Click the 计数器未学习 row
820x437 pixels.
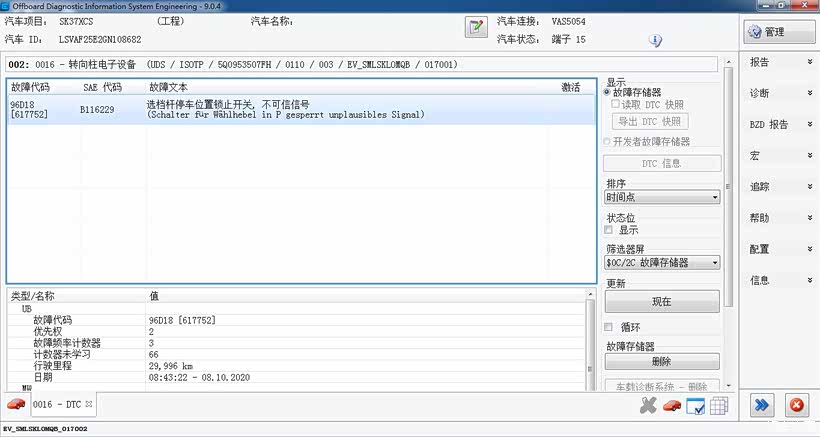[x=297, y=354]
